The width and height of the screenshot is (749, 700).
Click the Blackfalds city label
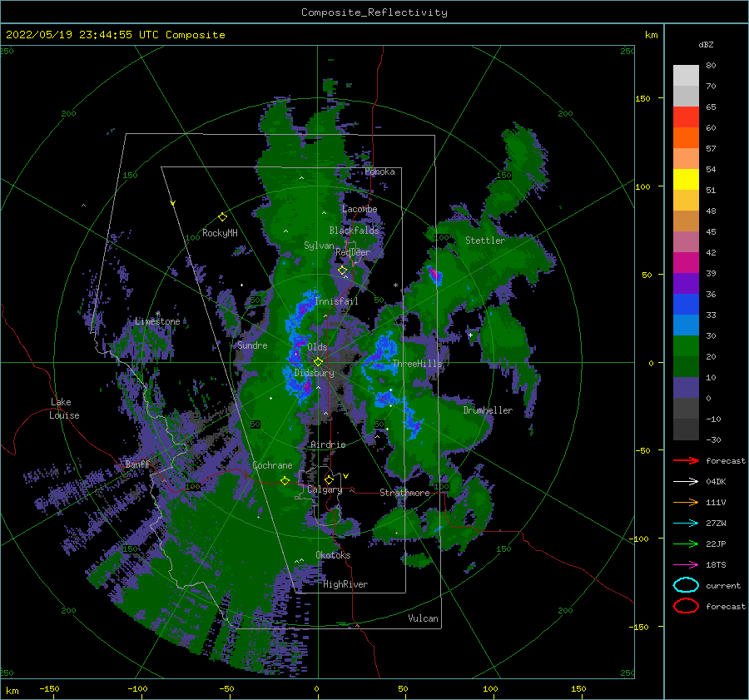tap(354, 231)
